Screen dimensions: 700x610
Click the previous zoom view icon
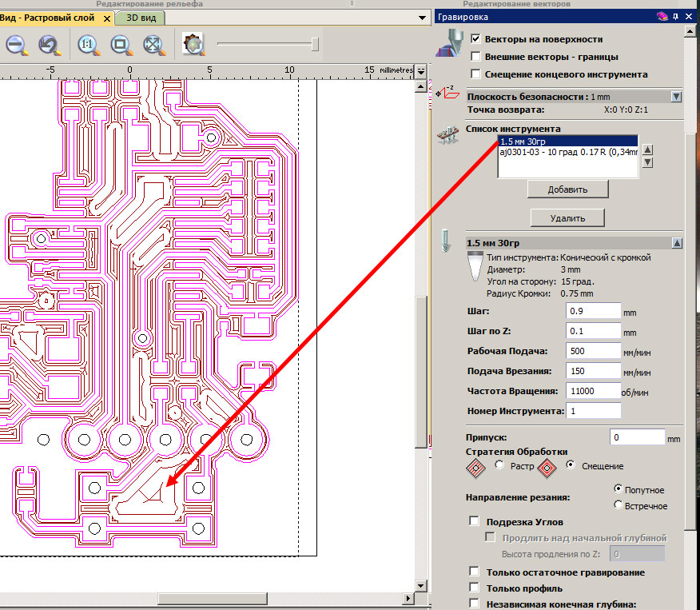click(49, 45)
